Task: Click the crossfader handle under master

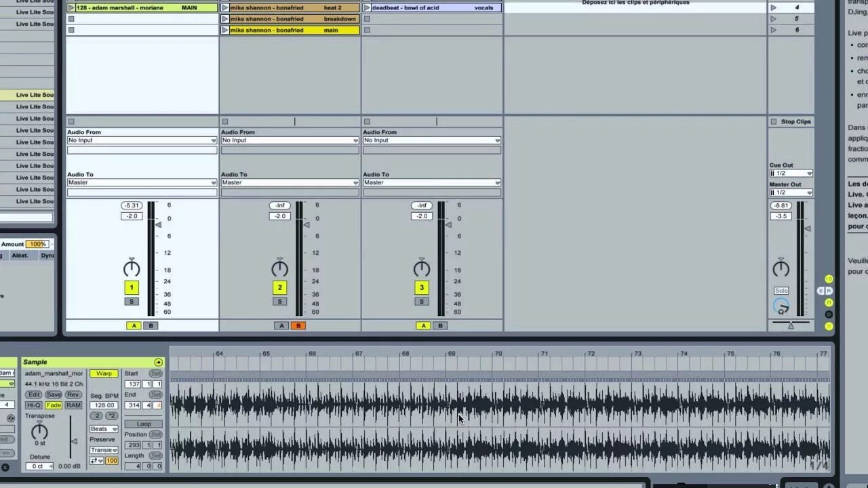Action: click(x=791, y=325)
